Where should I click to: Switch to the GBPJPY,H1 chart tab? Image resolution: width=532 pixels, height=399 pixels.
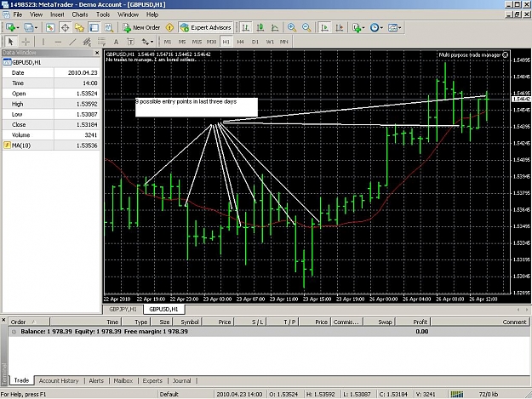pyautogui.click(x=123, y=309)
